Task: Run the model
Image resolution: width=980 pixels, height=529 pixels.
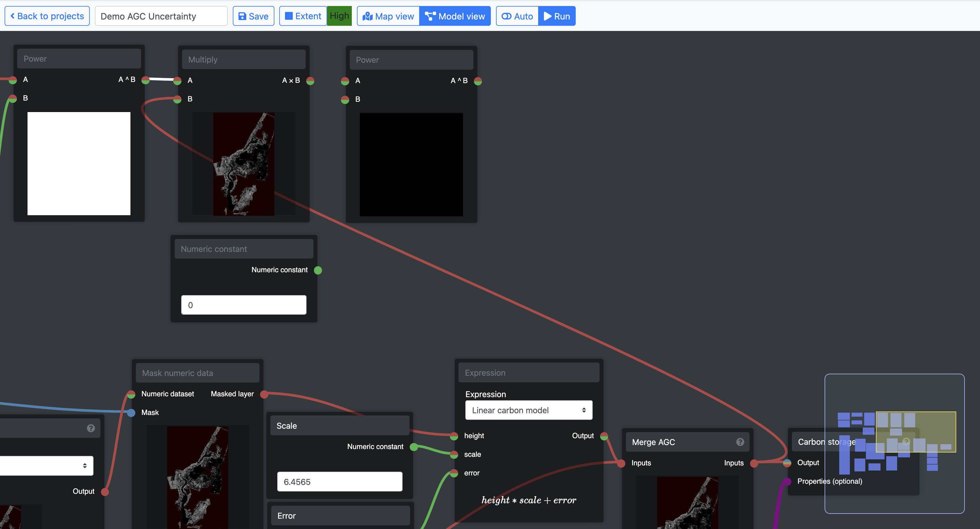Action: (557, 16)
